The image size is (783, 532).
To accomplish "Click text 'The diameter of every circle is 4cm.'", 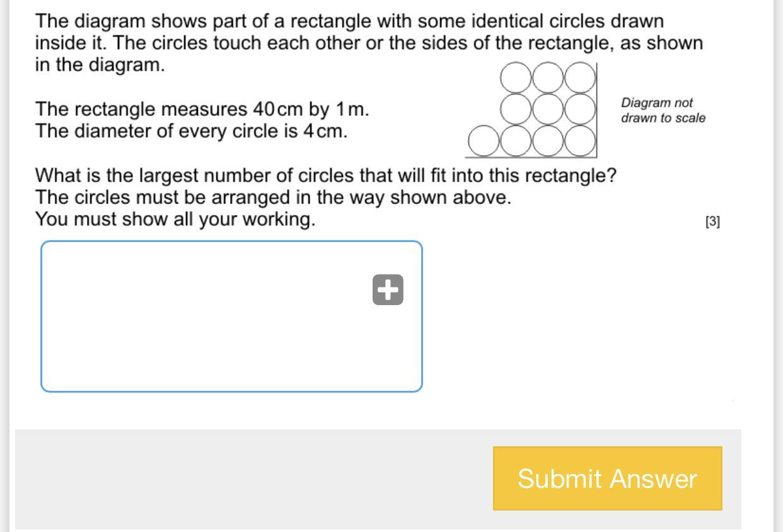I will [x=191, y=131].
